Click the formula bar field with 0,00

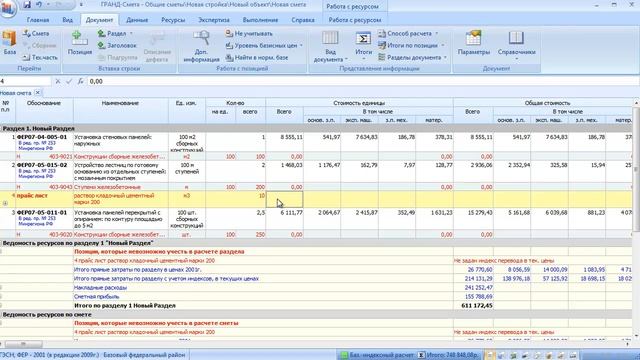(x=361, y=81)
